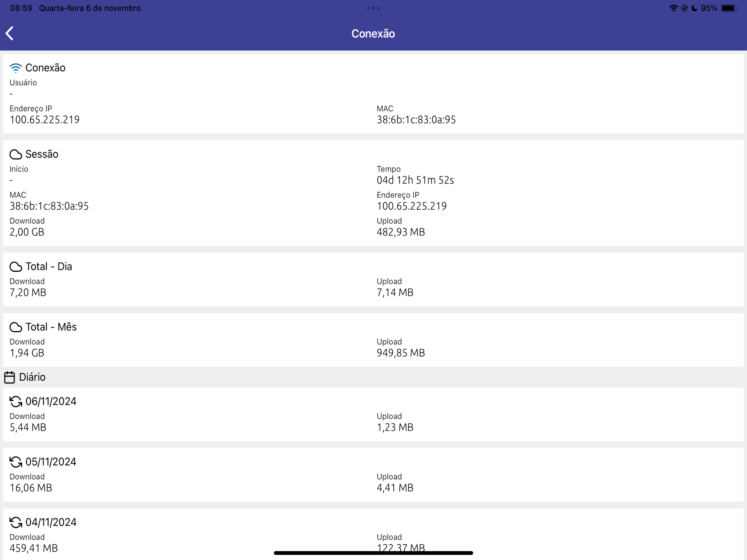The image size is (747, 560).
Task: Tap the Do Not Disturb moon icon
Action: [694, 8]
